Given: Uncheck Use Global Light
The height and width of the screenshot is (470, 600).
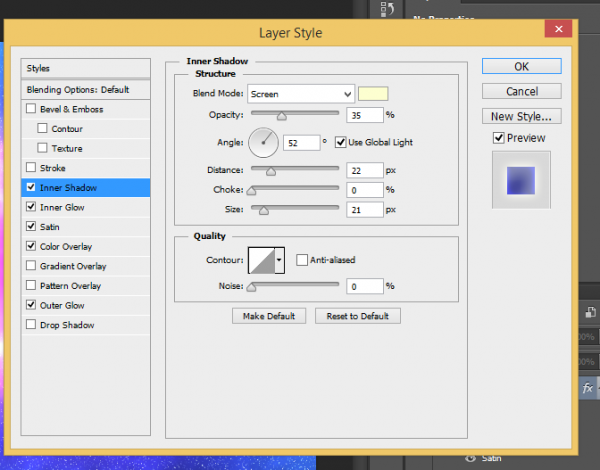Looking at the screenshot, I should (x=340, y=142).
